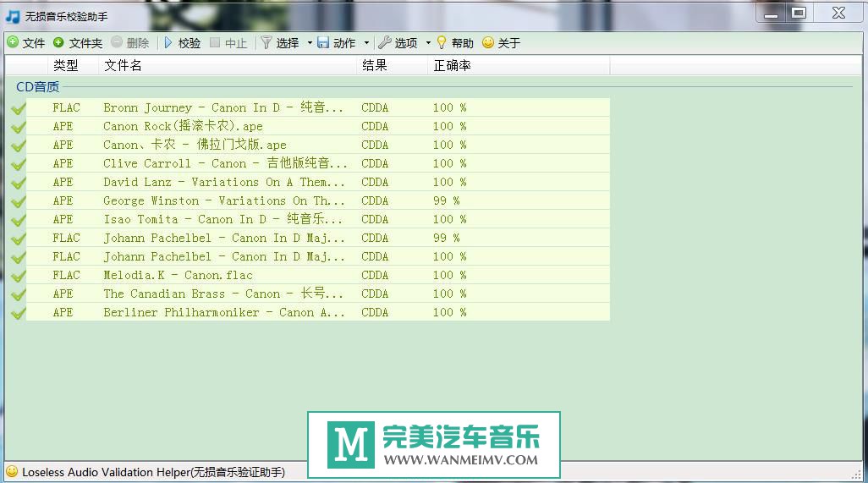Image resolution: width=868 pixels, height=483 pixels.
Task: Click the checkmark icon for David Lanz row
Action: pyautogui.click(x=19, y=183)
